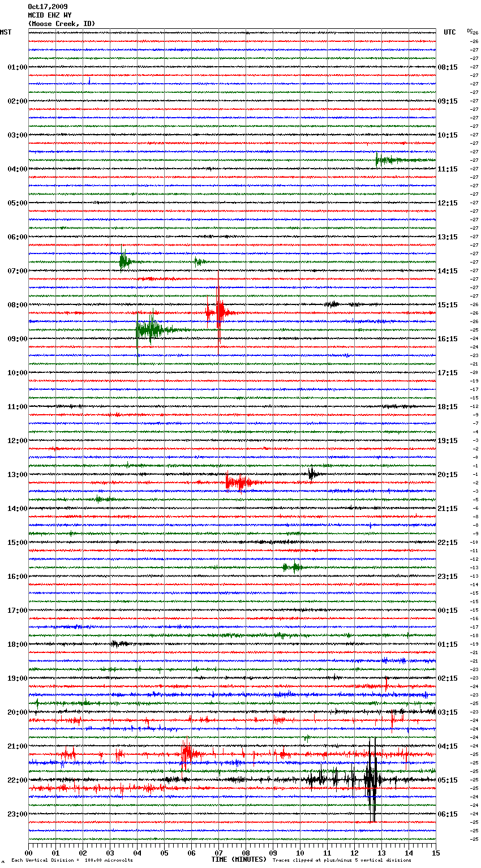Select the 06:00 MST row label

pyautogui.click(x=18, y=237)
